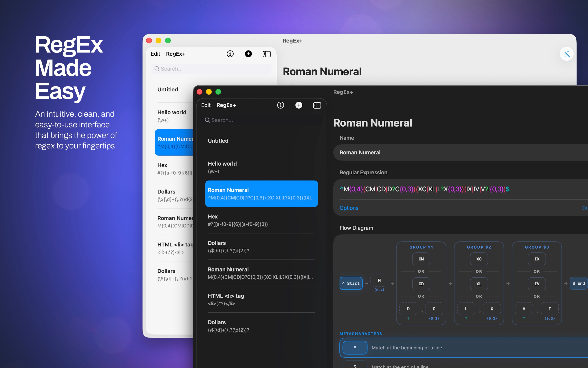The width and height of the screenshot is (588, 368).
Task: Toggle the sidebar in the light window
Action: (x=267, y=54)
